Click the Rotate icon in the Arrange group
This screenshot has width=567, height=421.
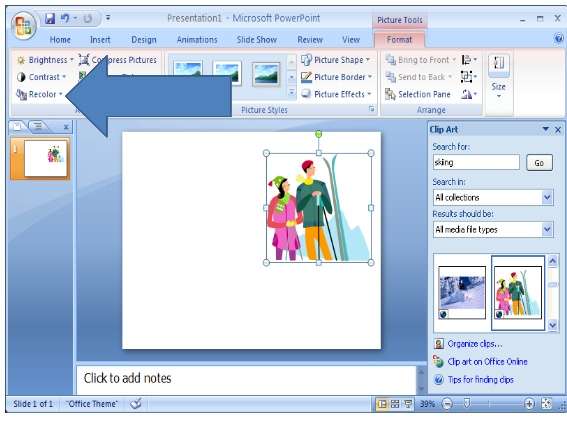[469, 94]
